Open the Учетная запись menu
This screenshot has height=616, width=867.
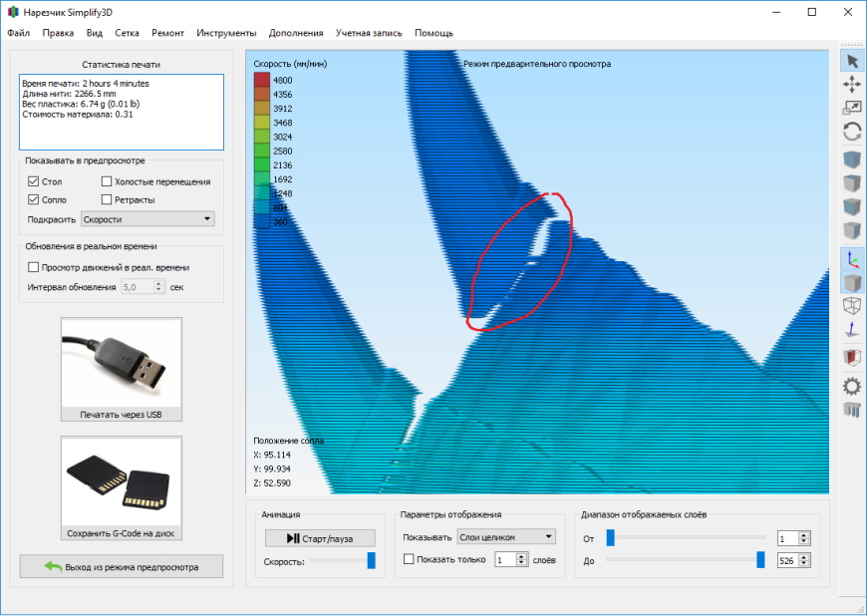coord(369,33)
